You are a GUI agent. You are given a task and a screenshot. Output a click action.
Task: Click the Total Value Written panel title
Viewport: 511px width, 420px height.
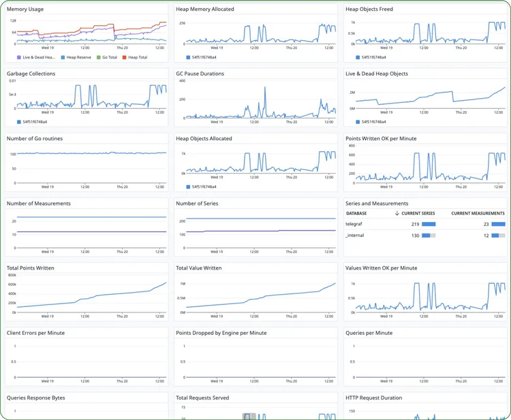coord(199,268)
